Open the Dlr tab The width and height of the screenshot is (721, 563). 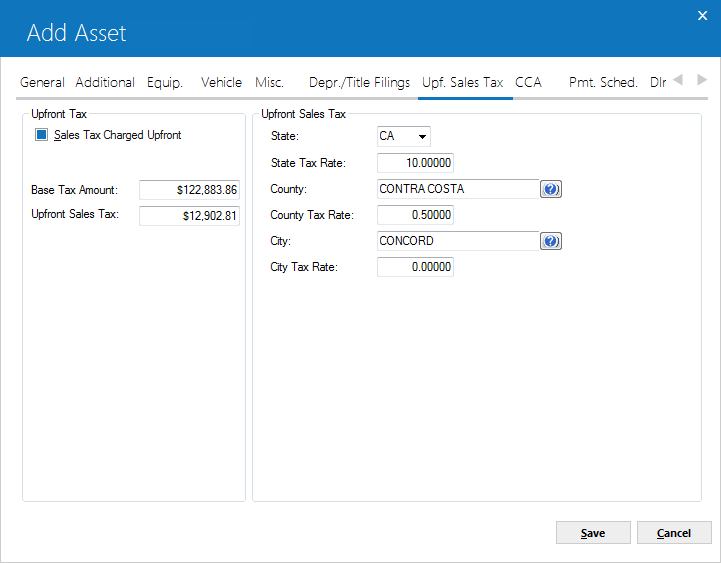(x=658, y=82)
